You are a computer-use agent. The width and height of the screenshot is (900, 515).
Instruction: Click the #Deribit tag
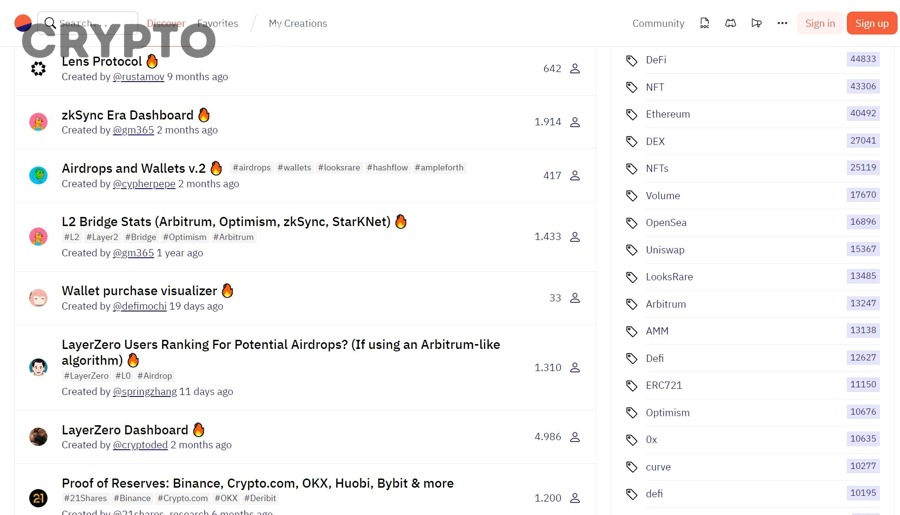[x=260, y=498]
